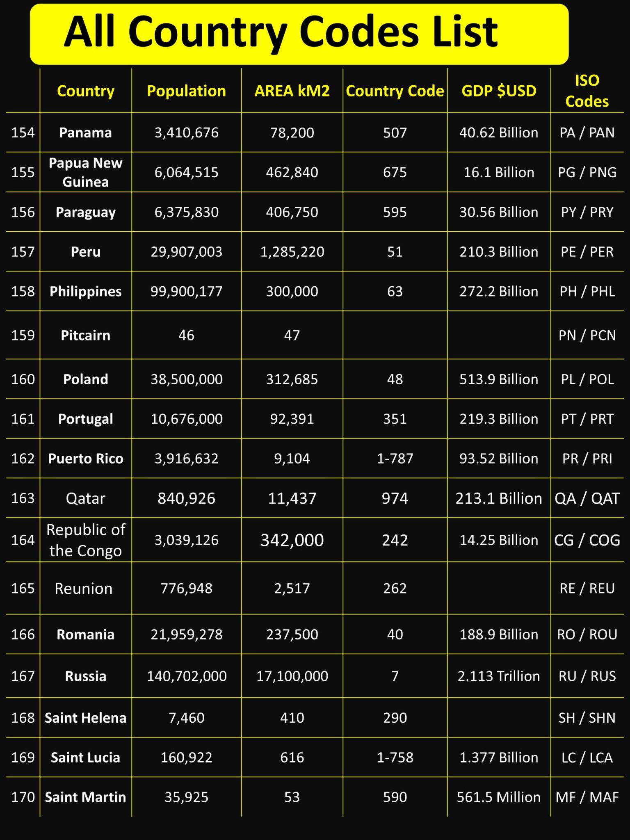The height and width of the screenshot is (840, 630).
Task: Click the AREA kM2 column header
Action: point(292,91)
